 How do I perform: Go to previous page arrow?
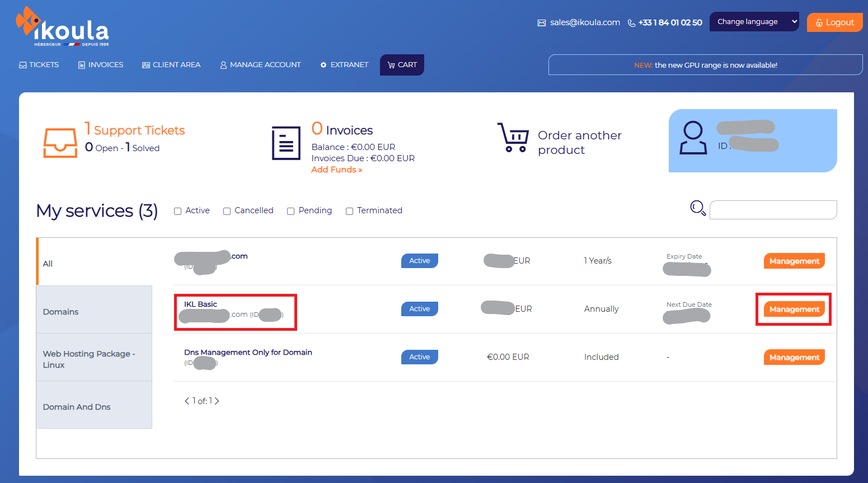click(187, 401)
